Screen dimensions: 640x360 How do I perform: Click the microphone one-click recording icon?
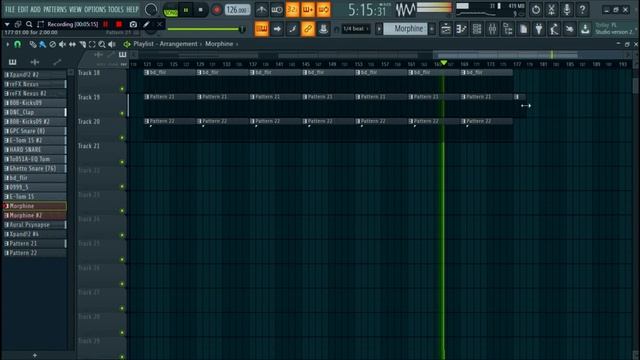click(567, 9)
